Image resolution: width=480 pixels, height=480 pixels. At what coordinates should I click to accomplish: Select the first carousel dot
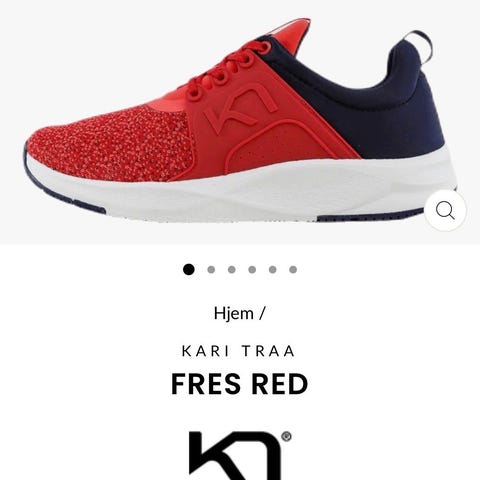pyautogui.click(x=189, y=269)
